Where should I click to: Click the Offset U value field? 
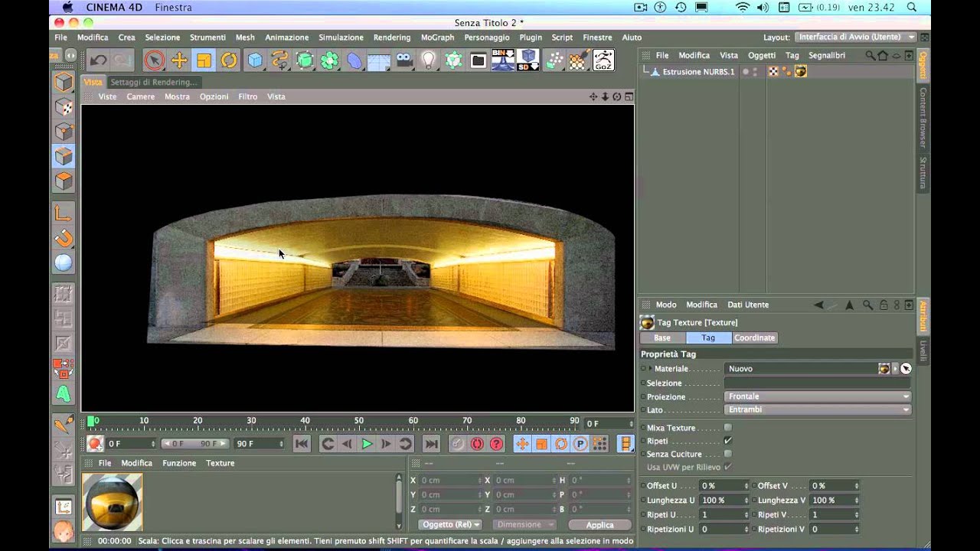point(724,486)
